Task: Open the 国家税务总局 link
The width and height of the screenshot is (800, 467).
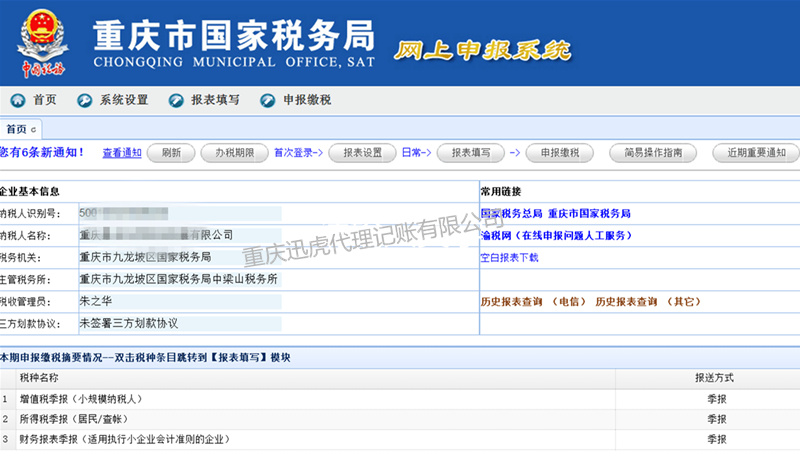Action: click(x=511, y=213)
